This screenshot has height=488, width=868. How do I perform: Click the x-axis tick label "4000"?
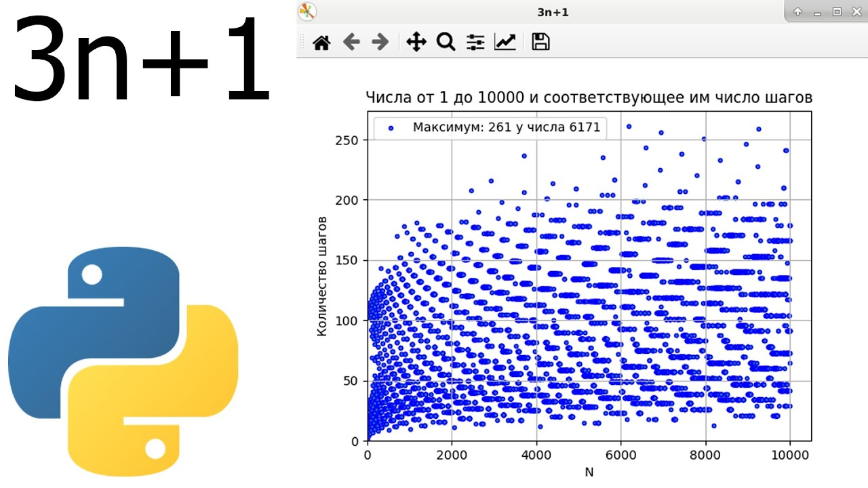(x=536, y=455)
